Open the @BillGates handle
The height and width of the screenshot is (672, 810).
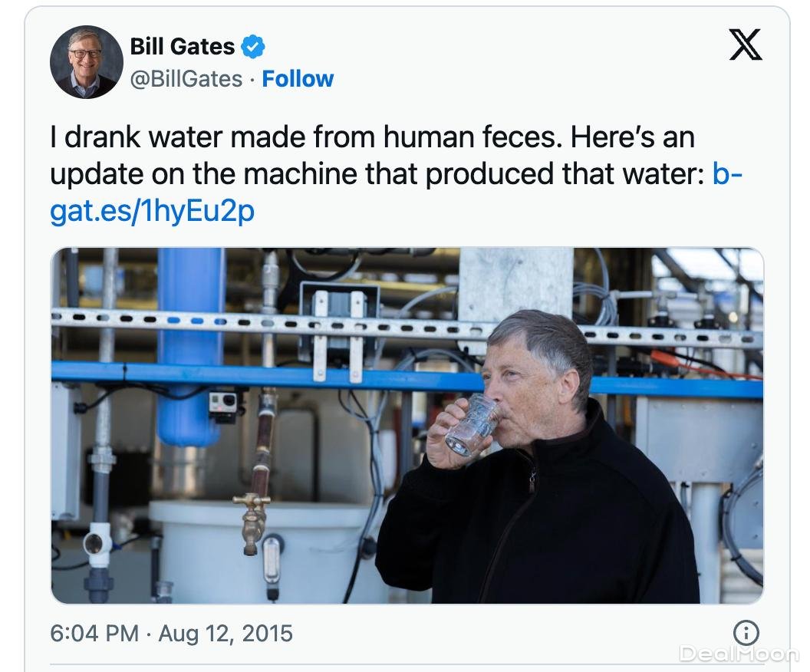click(x=186, y=79)
